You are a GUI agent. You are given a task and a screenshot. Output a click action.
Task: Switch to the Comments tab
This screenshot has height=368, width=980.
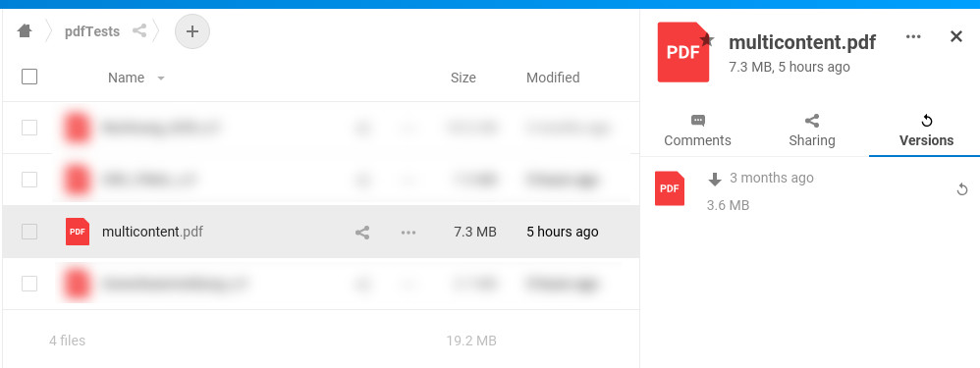[697, 131]
